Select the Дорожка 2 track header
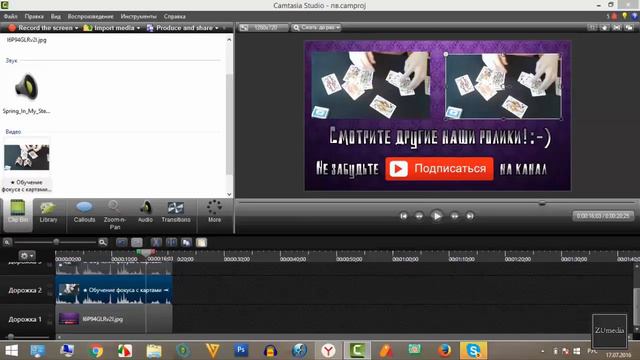This screenshot has height=360, width=640. (25, 290)
